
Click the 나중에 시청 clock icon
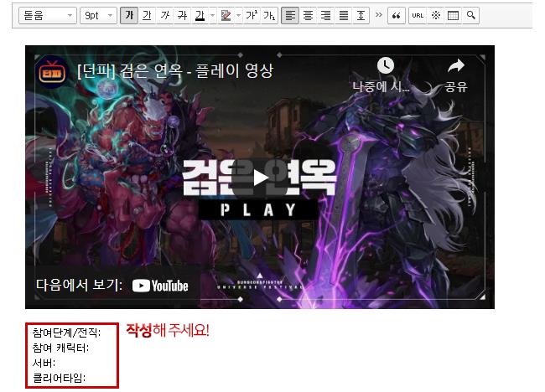(x=386, y=66)
